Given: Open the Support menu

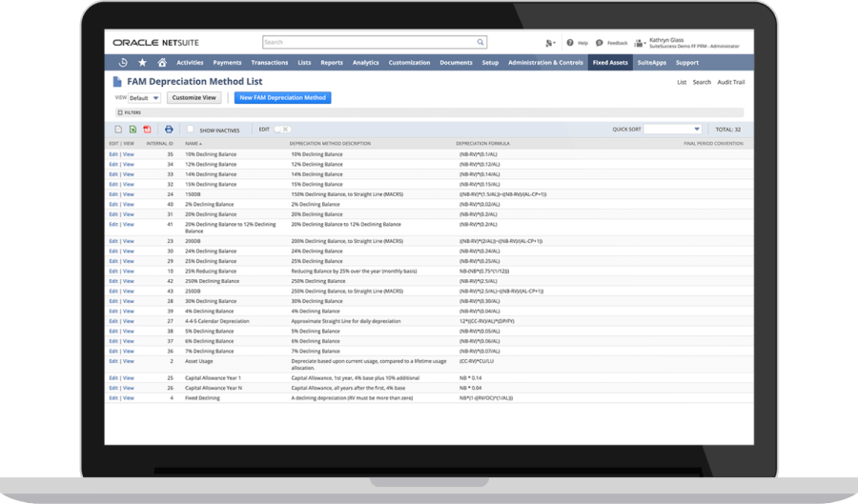Looking at the screenshot, I should [x=686, y=63].
